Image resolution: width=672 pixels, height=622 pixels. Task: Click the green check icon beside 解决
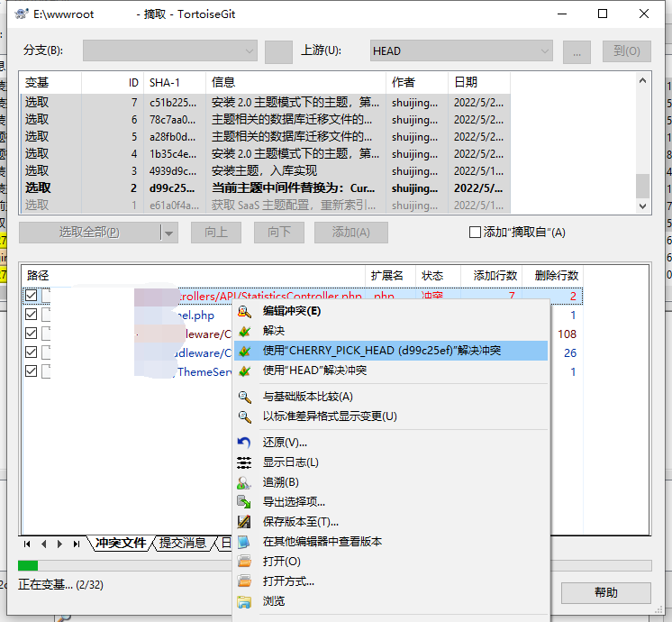point(244,331)
